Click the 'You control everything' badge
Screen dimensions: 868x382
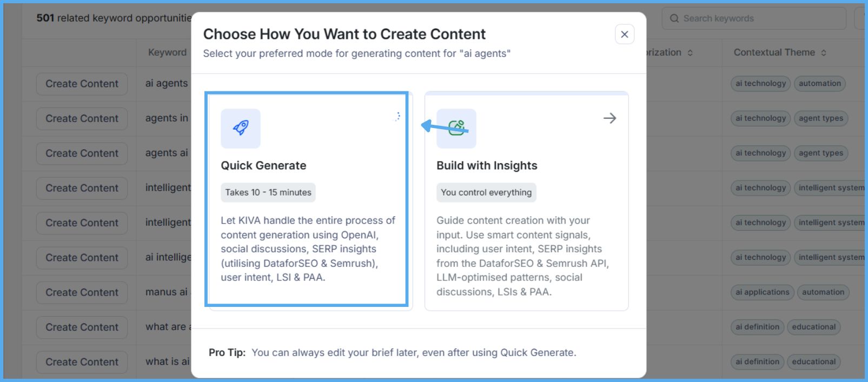tap(486, 192)
